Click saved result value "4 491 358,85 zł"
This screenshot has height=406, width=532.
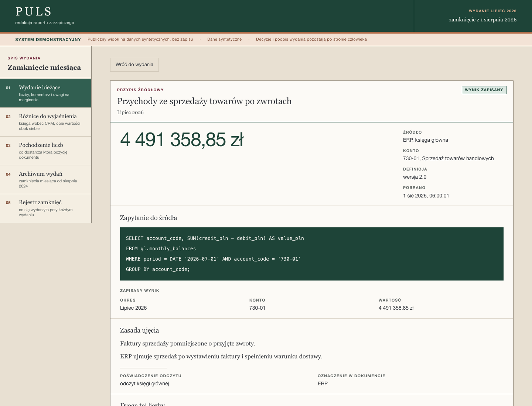pyautogui.click(x=396, y=308)
